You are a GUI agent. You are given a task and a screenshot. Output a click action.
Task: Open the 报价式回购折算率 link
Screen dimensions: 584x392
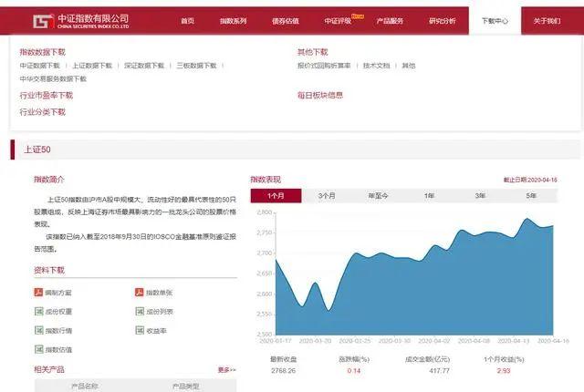tap(324, 66)
